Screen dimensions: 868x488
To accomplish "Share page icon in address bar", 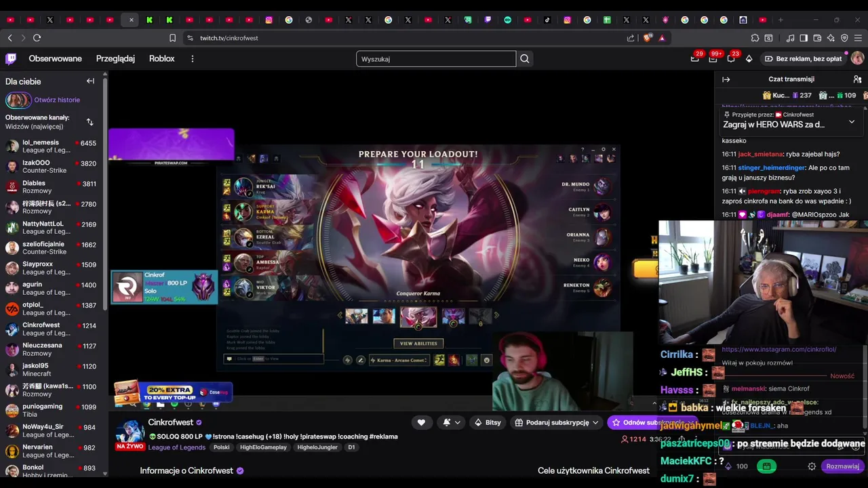I will pyautogui.click(x=631, y=38).
